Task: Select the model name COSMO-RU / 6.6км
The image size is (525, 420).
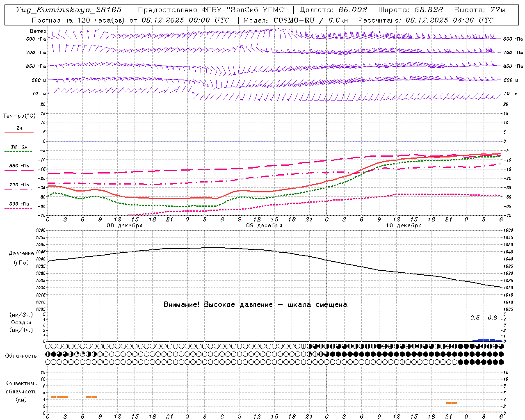Action: [310, 20]
